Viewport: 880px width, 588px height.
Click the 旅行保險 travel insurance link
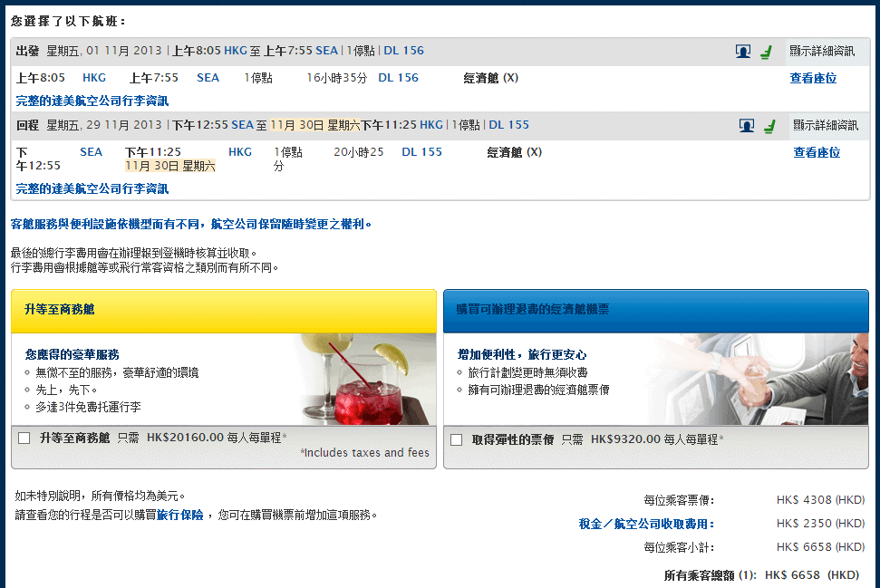[x=179, y=516]
